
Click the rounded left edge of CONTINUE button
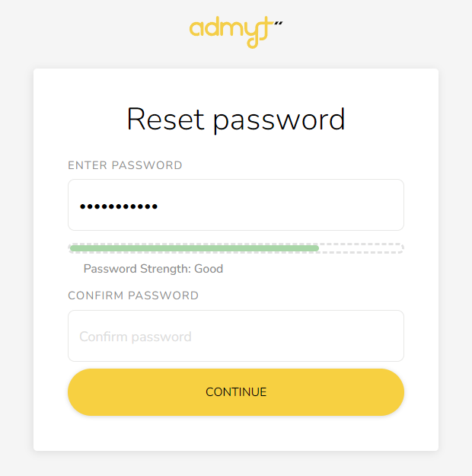(79, 392)
